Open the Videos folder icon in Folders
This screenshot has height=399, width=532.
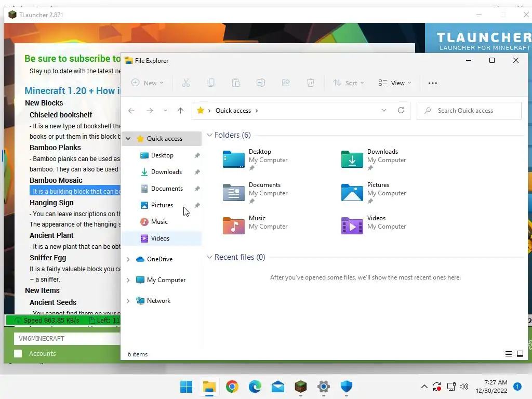click(x=352, y=225)
